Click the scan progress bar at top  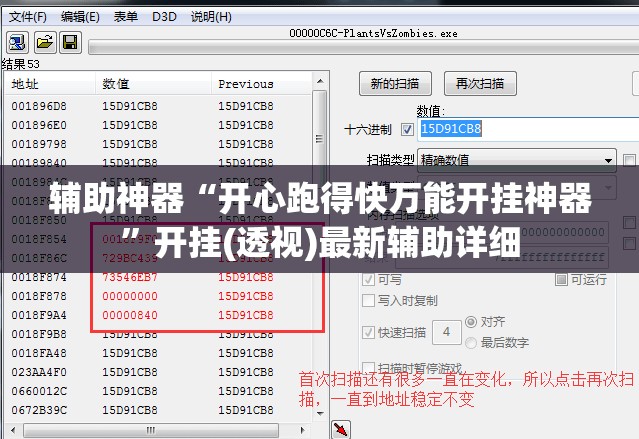tap(364, 47)
